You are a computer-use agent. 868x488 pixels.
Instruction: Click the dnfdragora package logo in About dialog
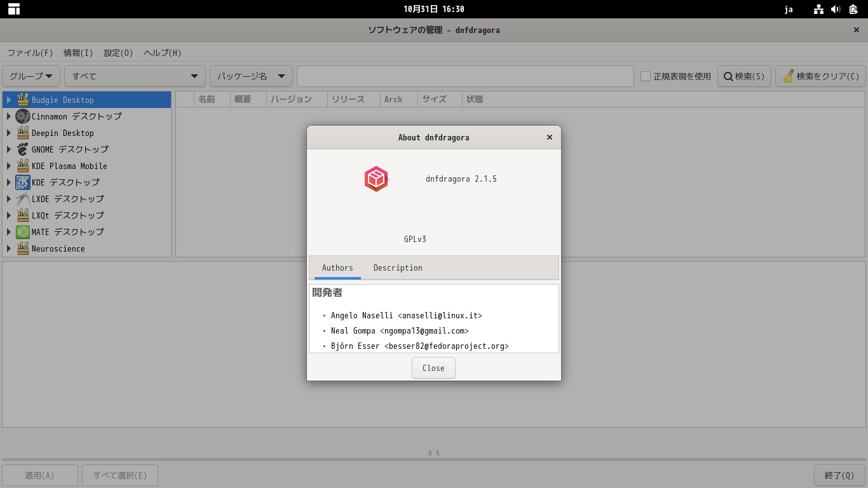376,179
